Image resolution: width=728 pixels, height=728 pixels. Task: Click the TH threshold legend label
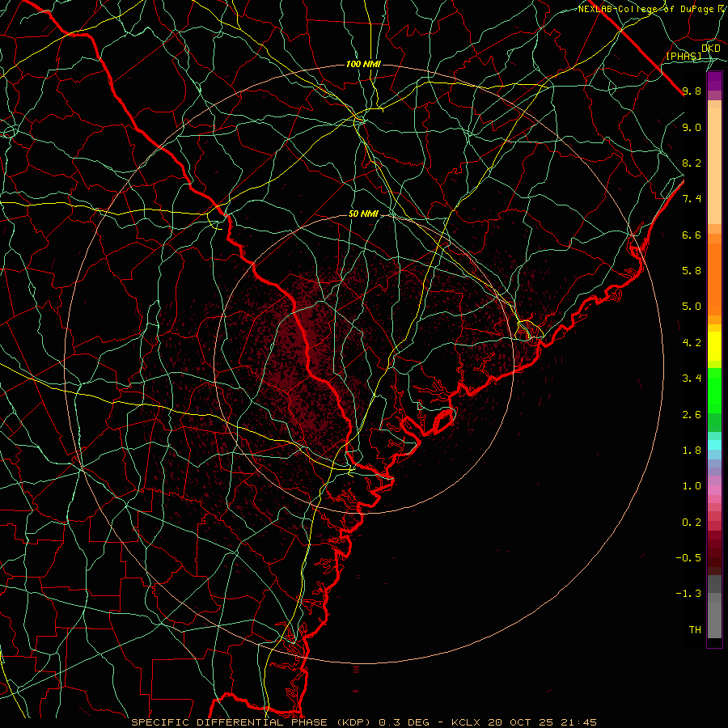[x=695, y=630]
